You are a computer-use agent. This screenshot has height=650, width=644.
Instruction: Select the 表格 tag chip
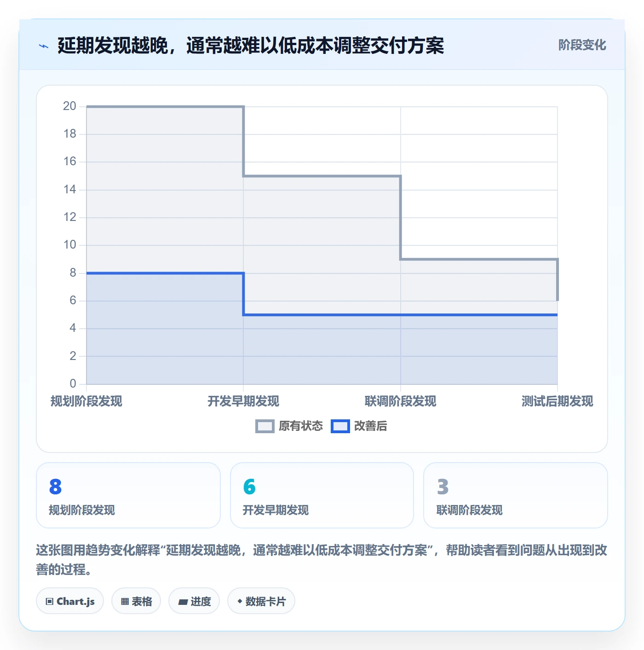136,601
